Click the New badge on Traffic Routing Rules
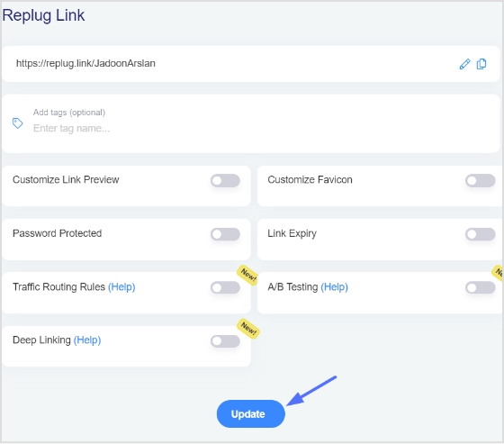 pyautogui.click(x=248, y=275)
